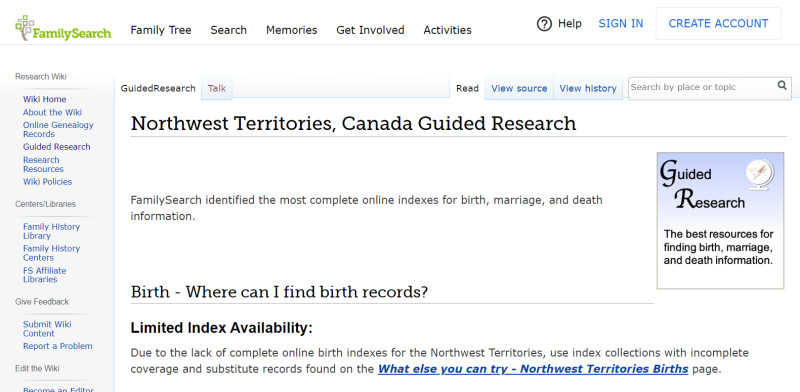Select the Read tab
The height and width of the screenshot is (392, 800).
(x=467, y=88)
